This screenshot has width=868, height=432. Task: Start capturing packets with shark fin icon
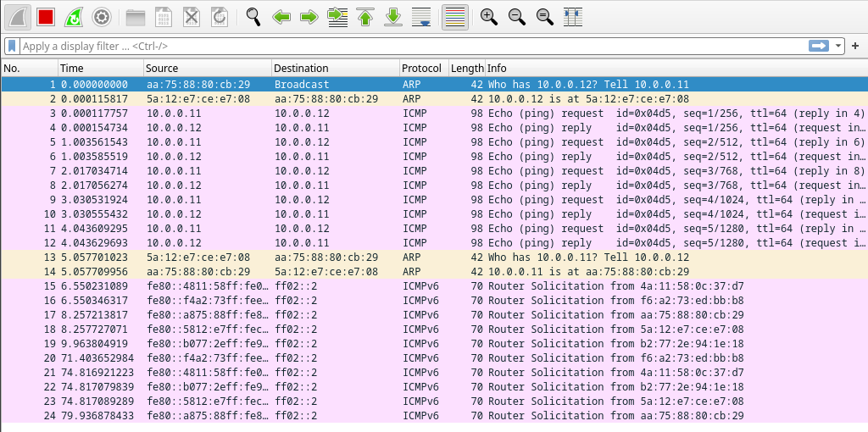pyautogui.click(x=18, y=17)
